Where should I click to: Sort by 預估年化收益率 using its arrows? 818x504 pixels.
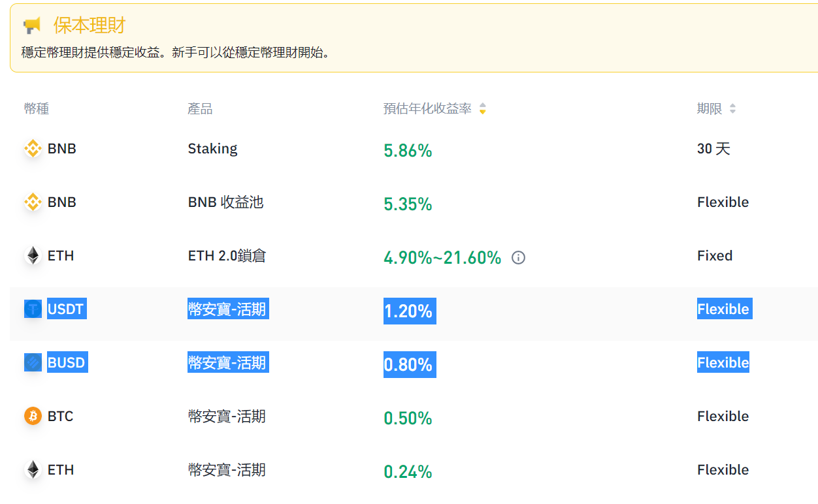point(482,109)
